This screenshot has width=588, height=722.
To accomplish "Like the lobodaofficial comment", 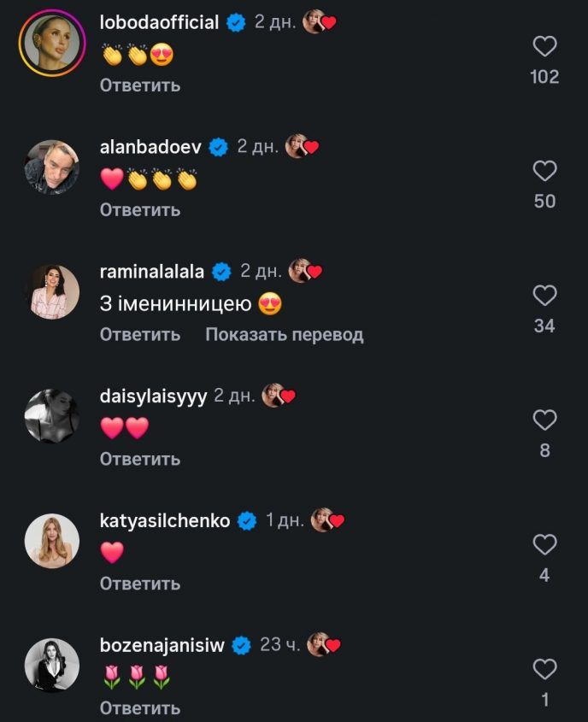I will tap(544, 47).
